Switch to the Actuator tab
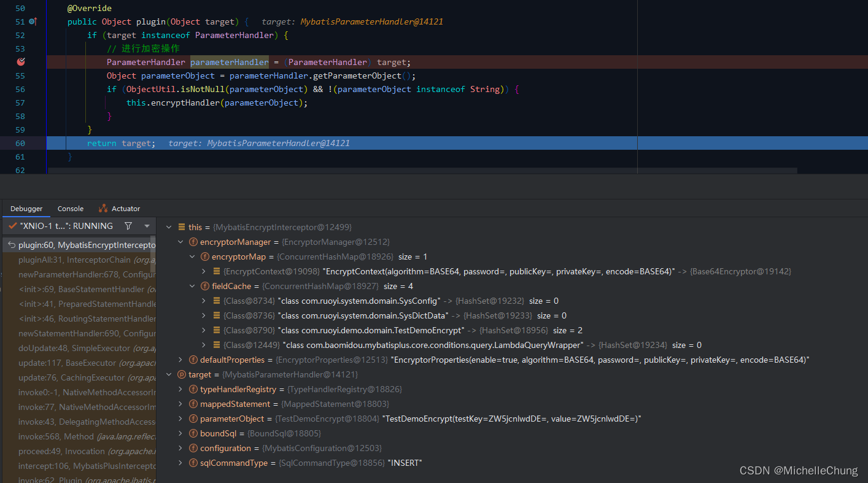 [x=120, y=209]
